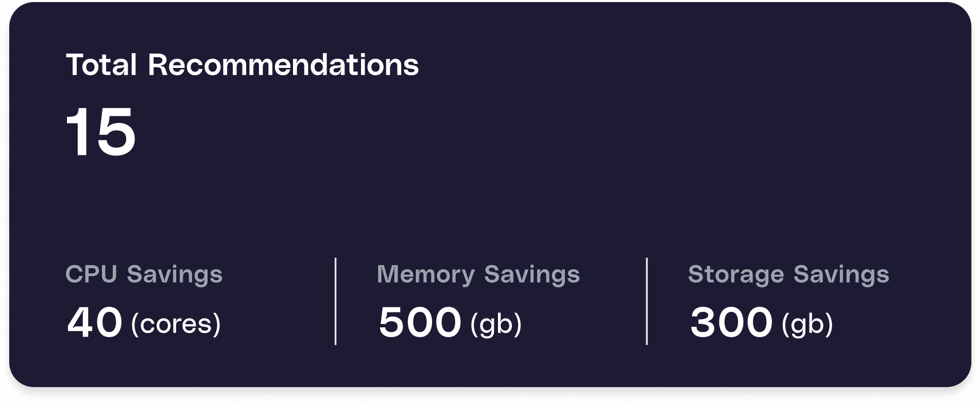Open the Storage Savings metric section

click(x=789, y=299)
